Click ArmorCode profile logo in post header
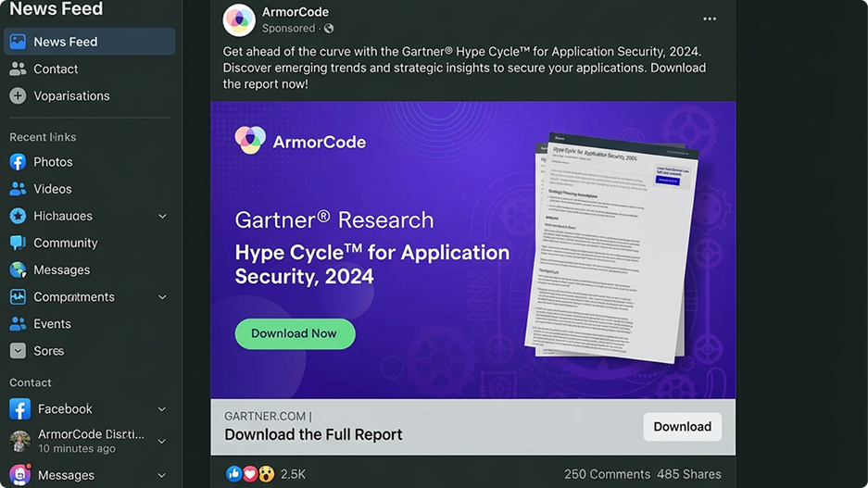868x488 pixels. pyautogui.click(x=239, y=20)
